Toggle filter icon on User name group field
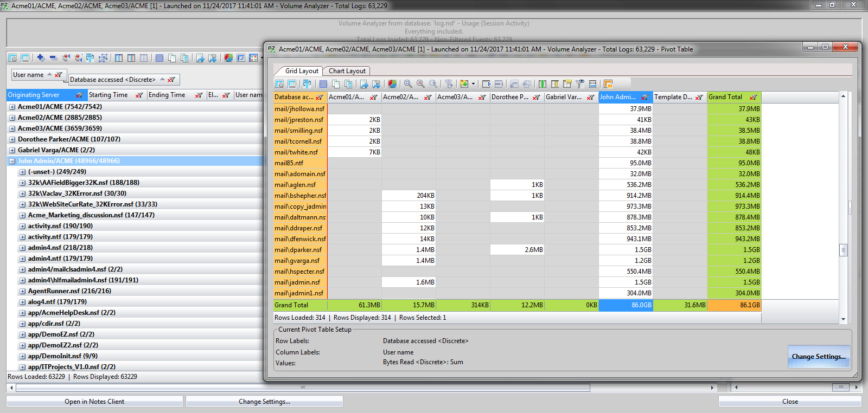 click(x=58, y=75)
